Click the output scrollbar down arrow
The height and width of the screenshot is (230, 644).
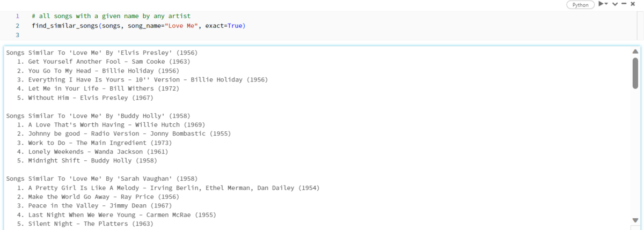point(635,220)
